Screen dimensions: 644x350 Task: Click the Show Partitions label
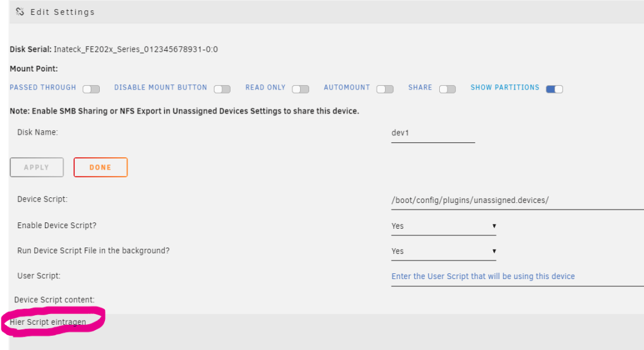click(x=505, y=88)
